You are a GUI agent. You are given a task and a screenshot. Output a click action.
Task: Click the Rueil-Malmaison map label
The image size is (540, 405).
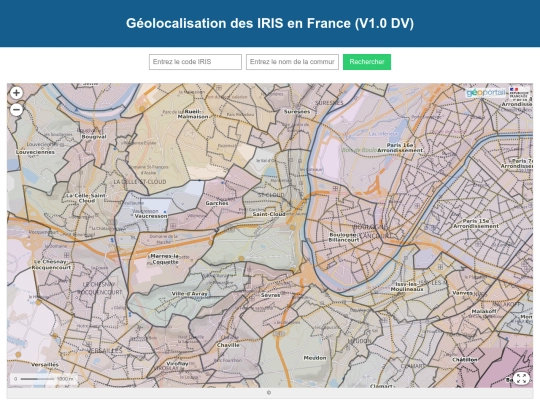[x=193, y=114]
